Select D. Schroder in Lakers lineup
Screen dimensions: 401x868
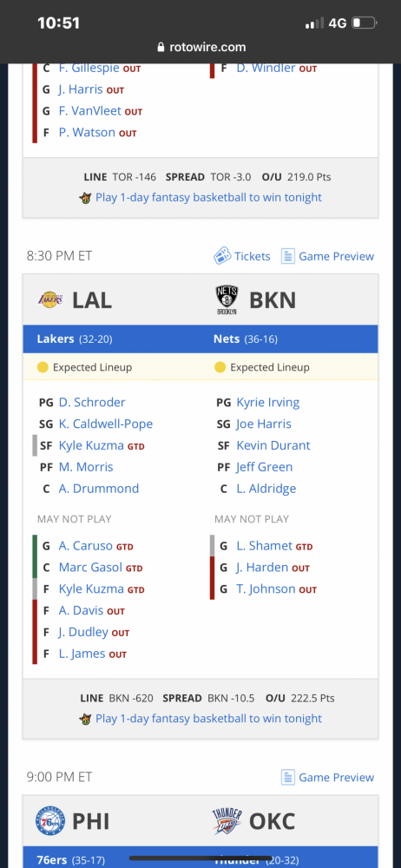point(92,403)
